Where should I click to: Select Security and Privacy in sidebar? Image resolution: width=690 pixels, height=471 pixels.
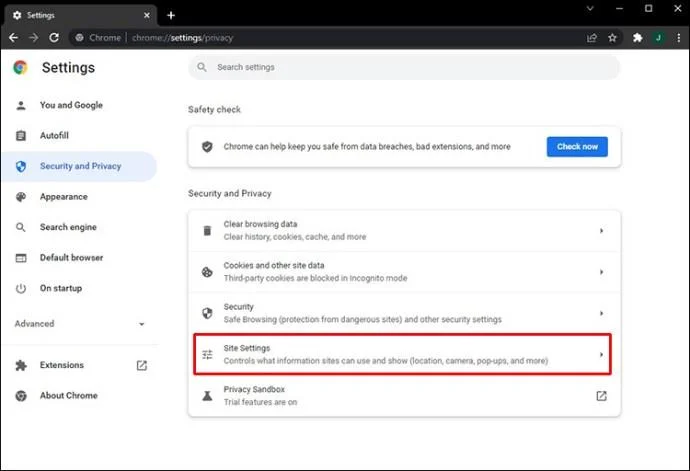[x=79, y=166]
